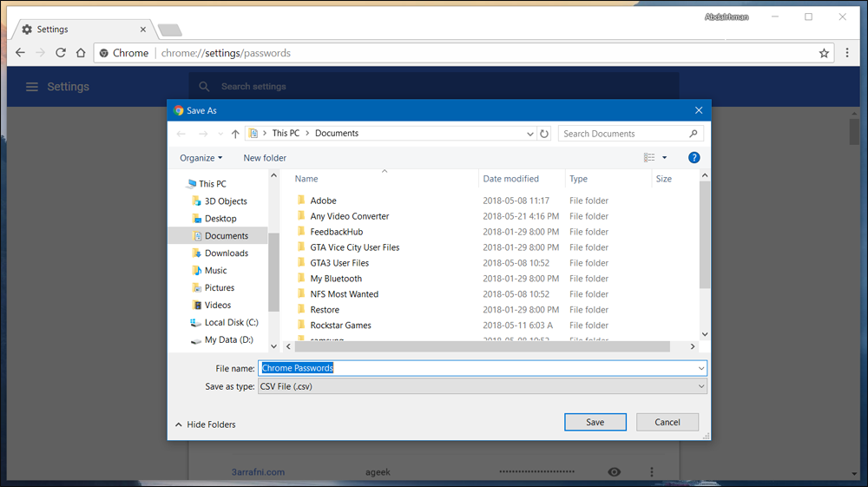Viewport: 868px width, 487px height.
Task: Click the This PC breadcrumb chevron
Action: pos(307,134)
